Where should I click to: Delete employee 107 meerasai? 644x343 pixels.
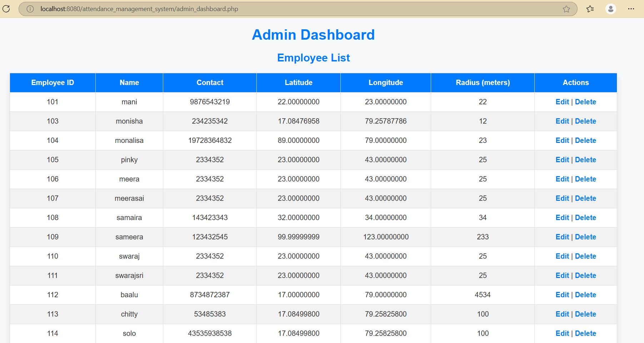coord(585,198)
